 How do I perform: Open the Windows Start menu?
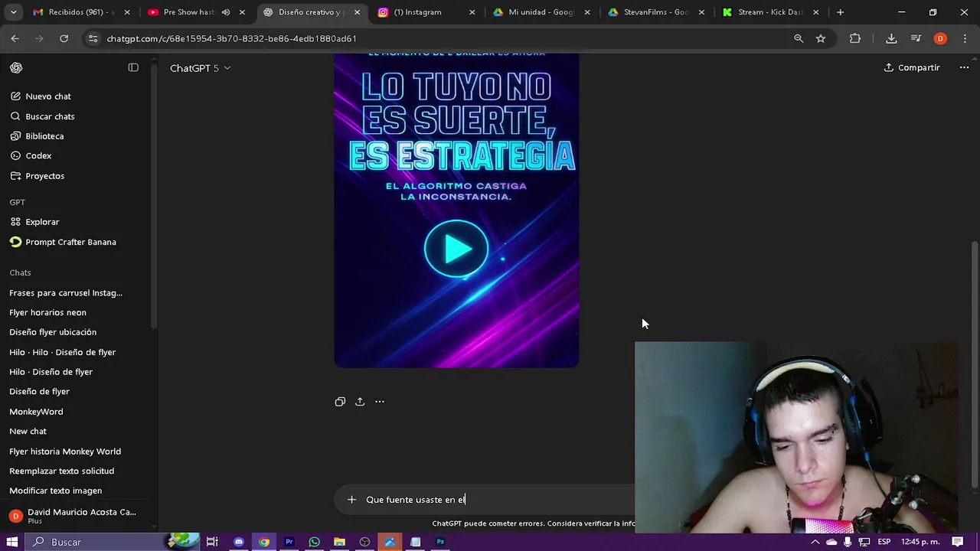pyautogui.click(x=12, y=542)
